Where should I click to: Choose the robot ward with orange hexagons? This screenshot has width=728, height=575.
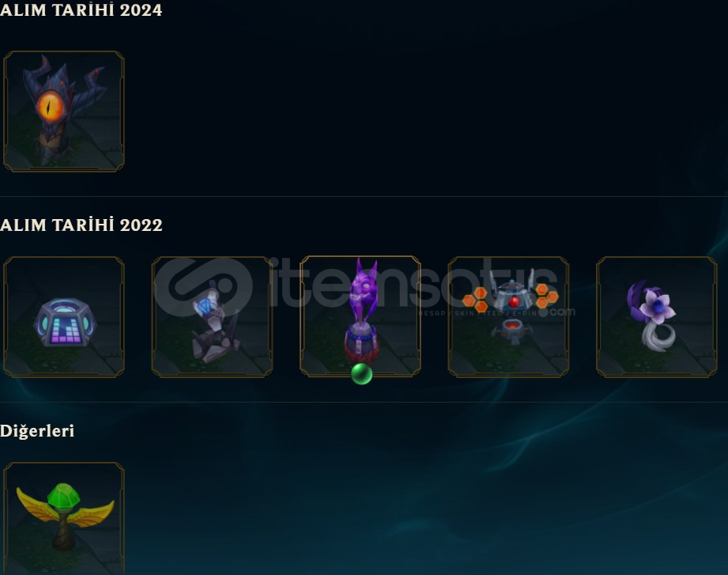coord(508,316)
